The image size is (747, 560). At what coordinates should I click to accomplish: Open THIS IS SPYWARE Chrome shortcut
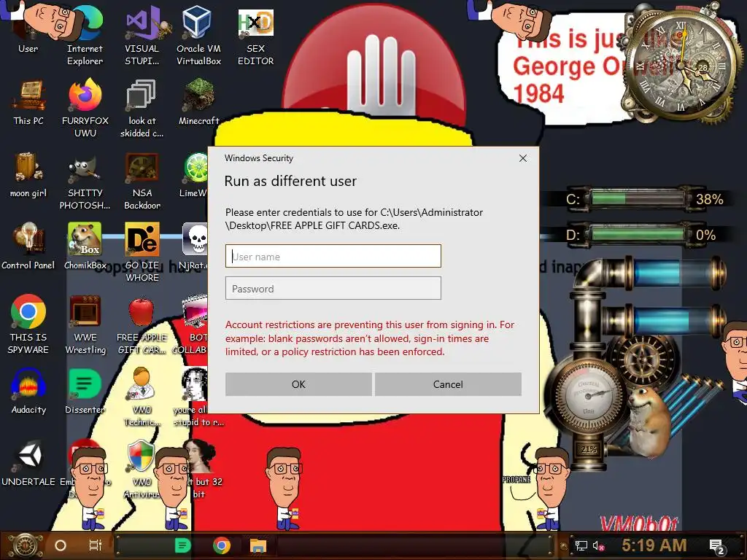pyautogui.click(x=28, y=324)
